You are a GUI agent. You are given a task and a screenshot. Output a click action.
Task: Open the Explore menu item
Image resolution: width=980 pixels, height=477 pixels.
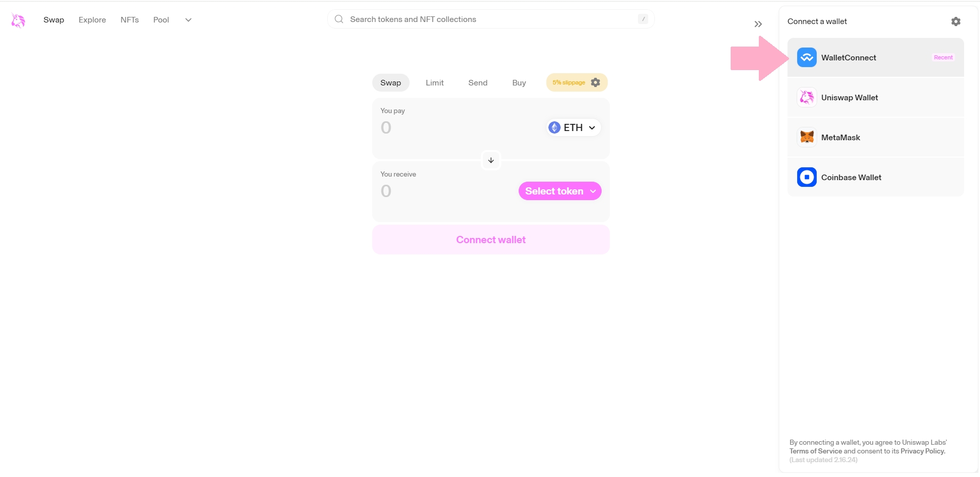point(92,20)
